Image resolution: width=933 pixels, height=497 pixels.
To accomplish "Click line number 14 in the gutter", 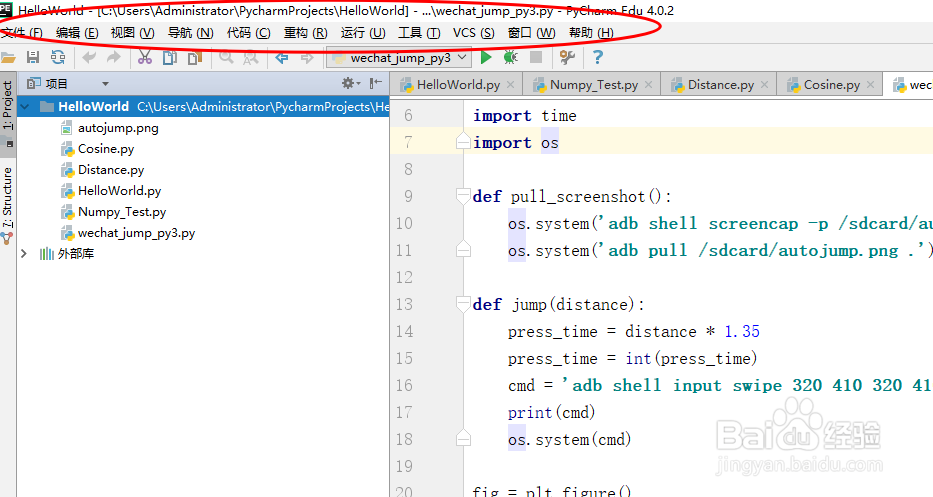I will point(404,331).
